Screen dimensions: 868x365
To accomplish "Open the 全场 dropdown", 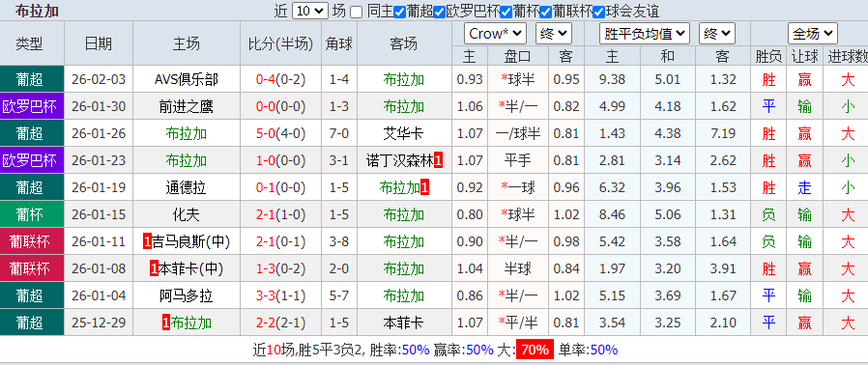I will coord(813,34).
